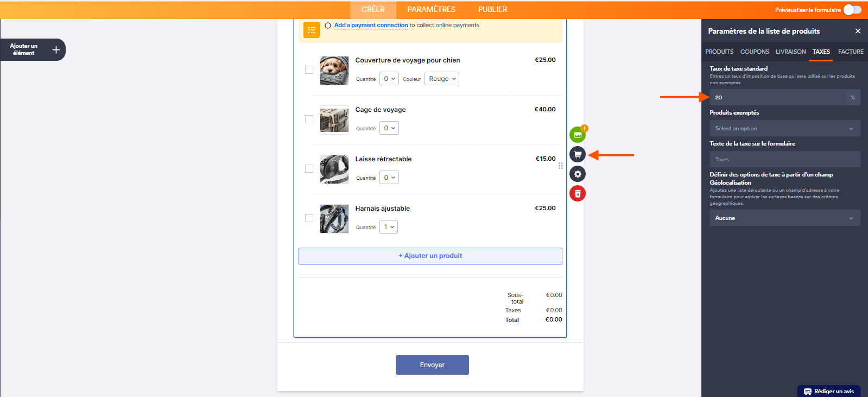The width and height of the screenshot is (868, 397).
Task: Delete element with red trash icon
Action: coord(578,194)
